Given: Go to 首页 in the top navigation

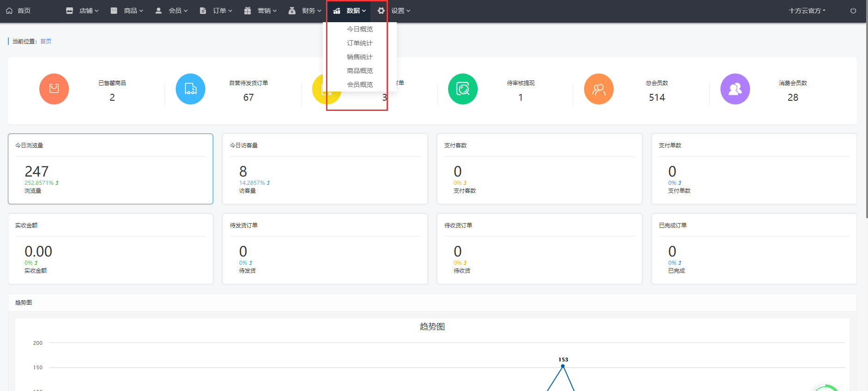Looking at the screenshot, I should (x=24, y=11).
